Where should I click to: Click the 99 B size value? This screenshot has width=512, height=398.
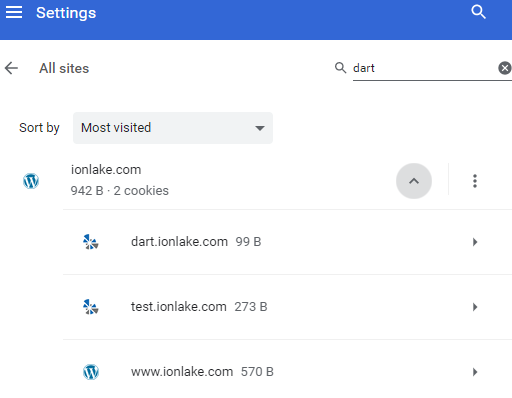248,242
